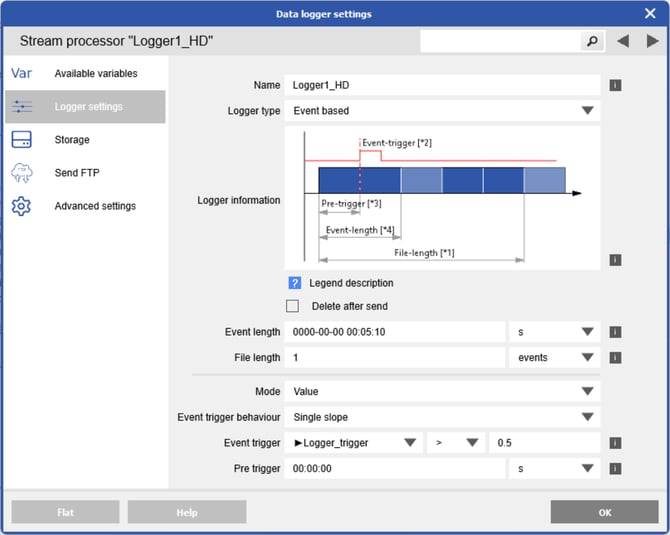
Task: Go to next stream processor arrow
Action: coord(652,41)
